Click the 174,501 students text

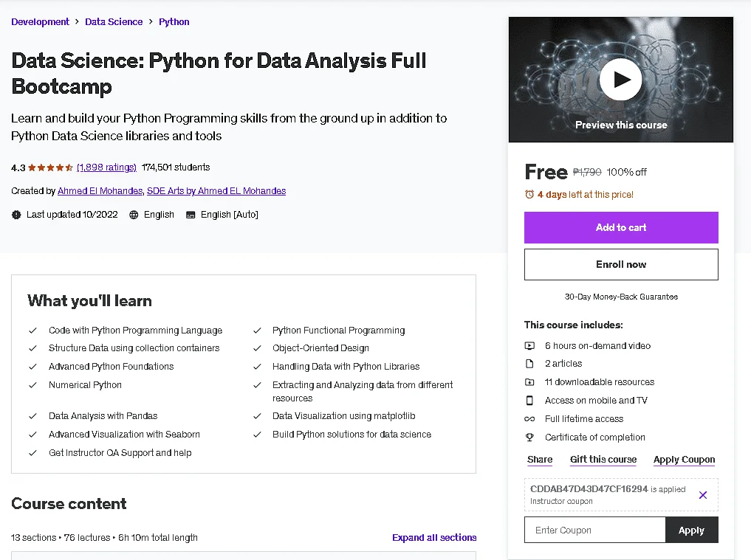coord(176,167)
